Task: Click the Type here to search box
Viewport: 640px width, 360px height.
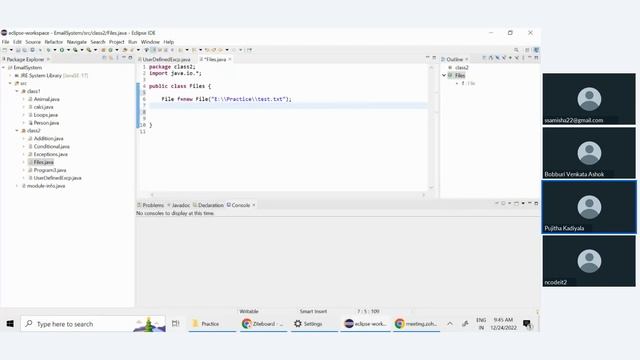Action: tap(93, 324)
